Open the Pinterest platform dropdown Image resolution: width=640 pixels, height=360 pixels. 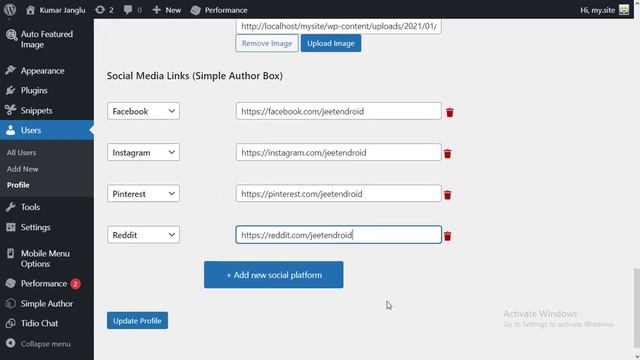[143, 193]
